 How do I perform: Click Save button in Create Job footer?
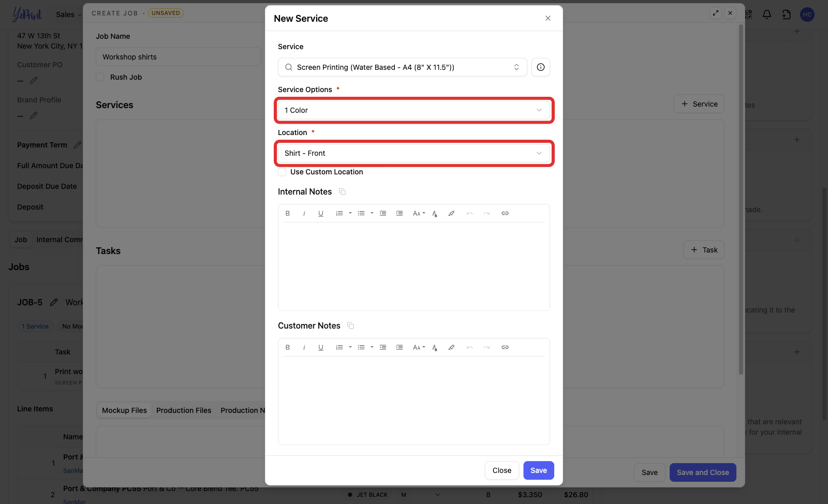tap(649, 472)
